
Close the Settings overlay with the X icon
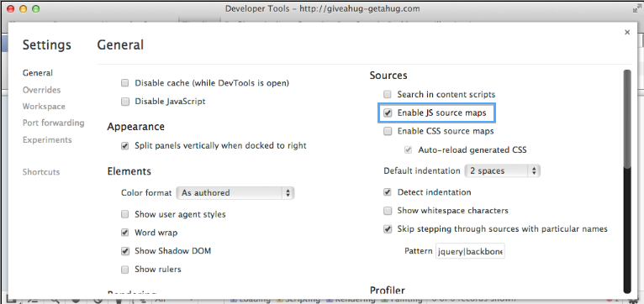pyautogui.click(x=626, y=33)
